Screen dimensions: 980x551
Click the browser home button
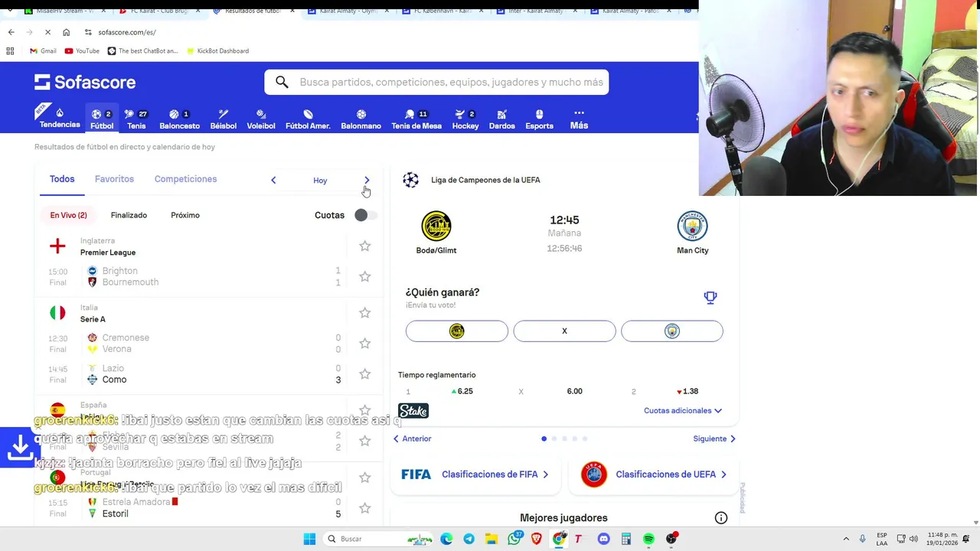tap(67, 32)
